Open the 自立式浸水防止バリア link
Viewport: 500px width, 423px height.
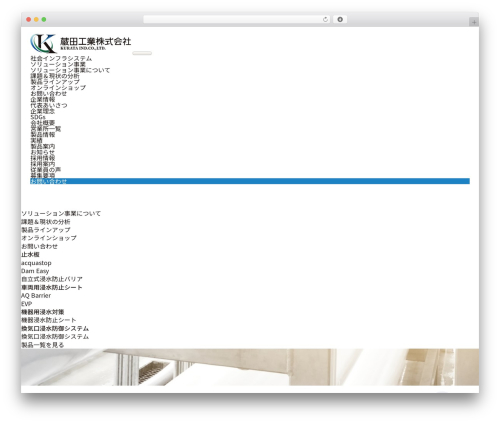tap(52, 279)
